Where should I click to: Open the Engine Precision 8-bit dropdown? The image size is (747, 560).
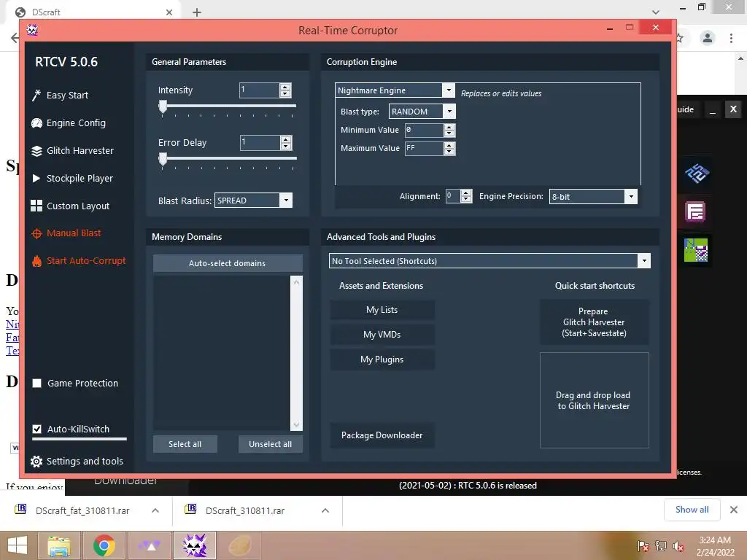pyautogui.click(x=631, y=196)
